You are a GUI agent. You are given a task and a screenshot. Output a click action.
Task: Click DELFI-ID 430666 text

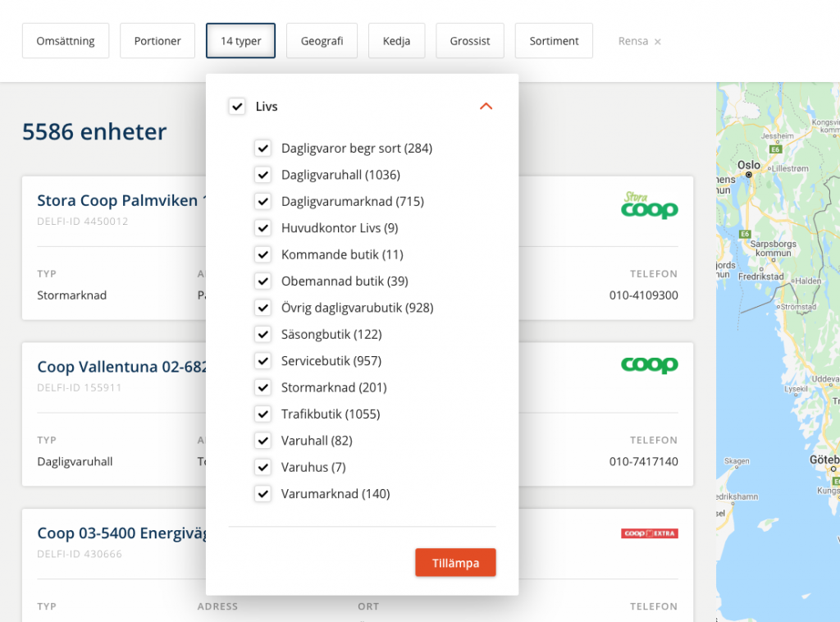pyautogui.click(x=80, y=554)
